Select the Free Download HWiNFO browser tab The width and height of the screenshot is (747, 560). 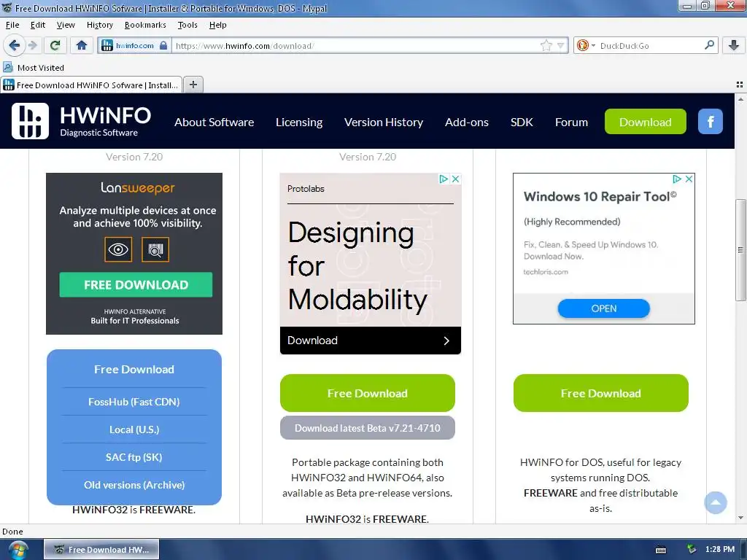click(x=91, y=85)
